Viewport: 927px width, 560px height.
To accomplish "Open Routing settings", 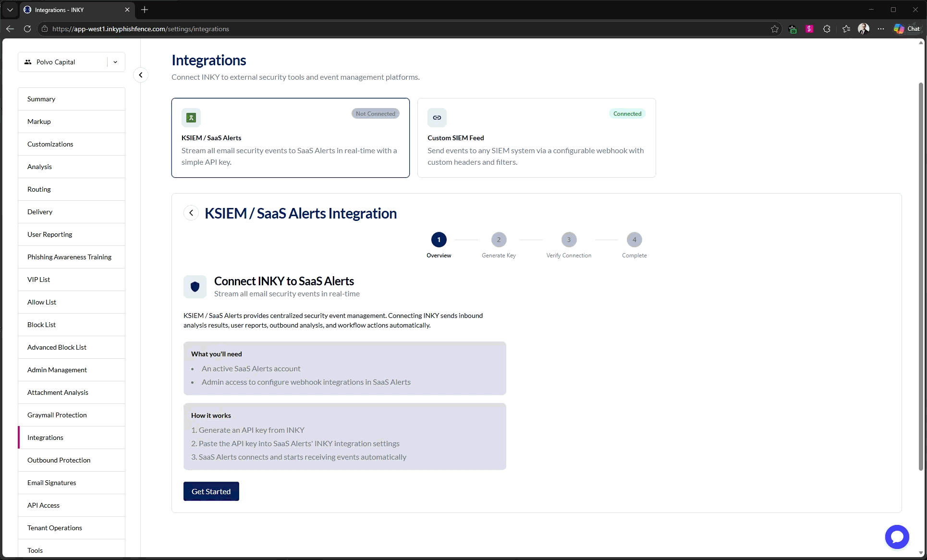I will coord(72,189).
